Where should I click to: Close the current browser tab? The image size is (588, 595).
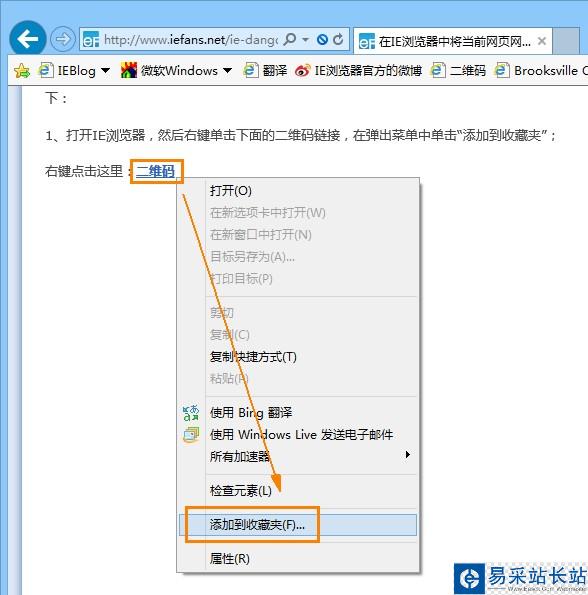[x=542, y=41]
